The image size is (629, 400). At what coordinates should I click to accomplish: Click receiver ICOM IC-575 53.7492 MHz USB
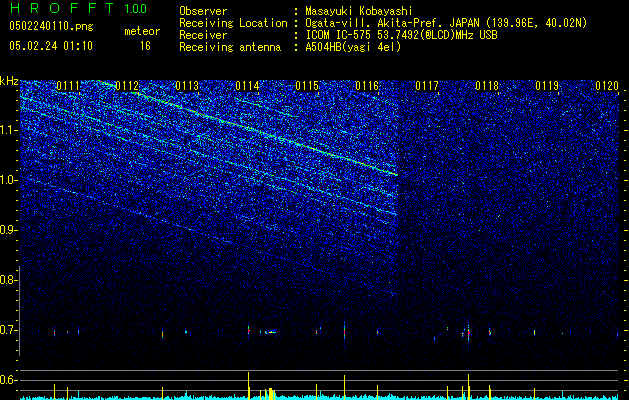click(401, 35)
